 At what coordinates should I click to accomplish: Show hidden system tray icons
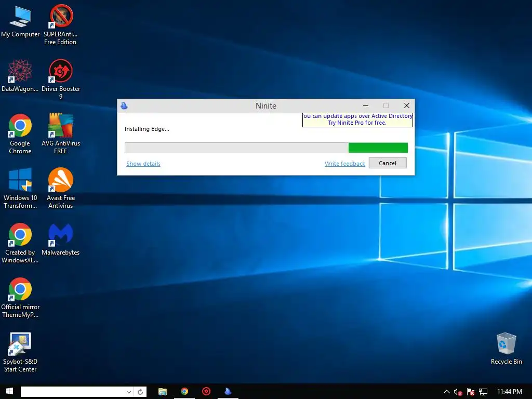point(446,392)
